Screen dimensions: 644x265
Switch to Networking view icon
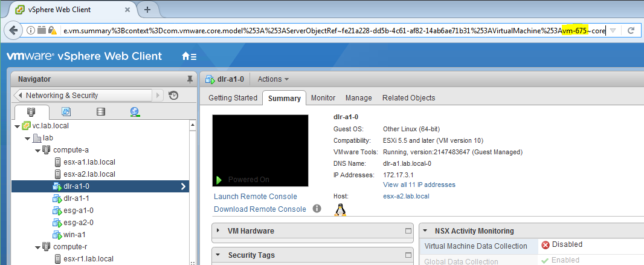pyautogui.click(x=134, y=112)
